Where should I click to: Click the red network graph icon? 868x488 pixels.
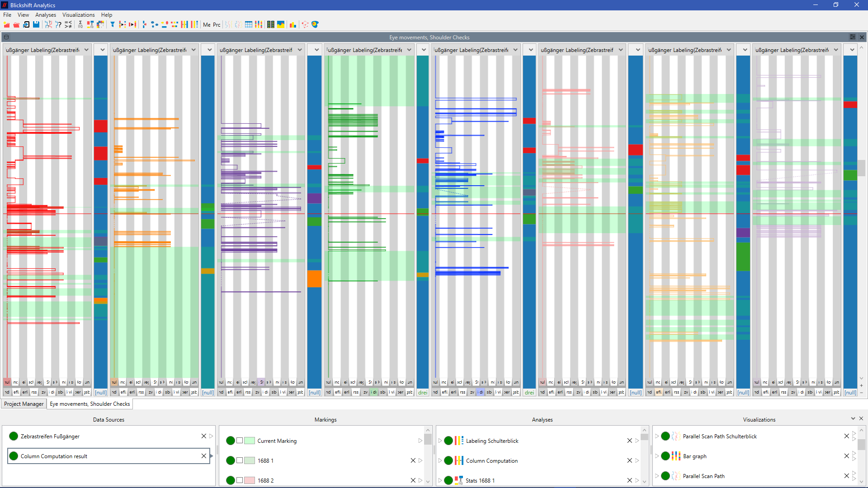(305, 24)
